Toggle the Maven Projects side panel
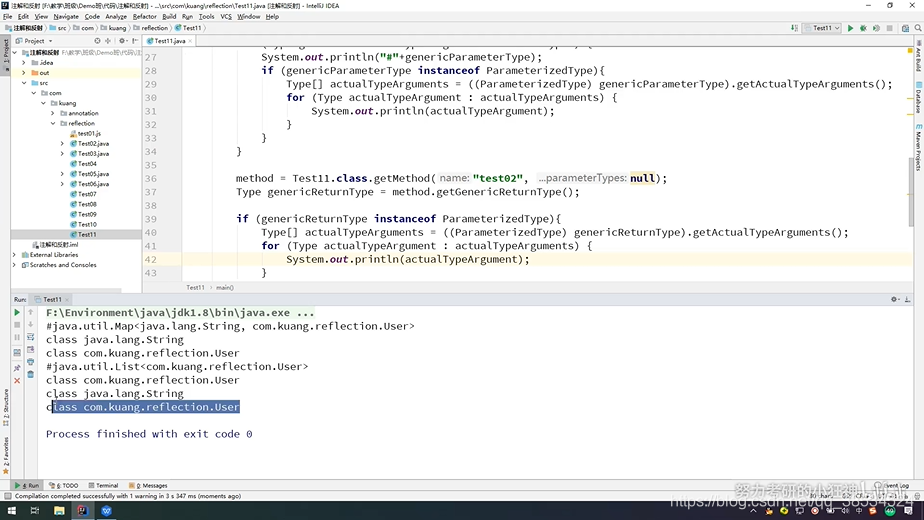The height and width of the screenshot is (520, 924). coord(918,147)
